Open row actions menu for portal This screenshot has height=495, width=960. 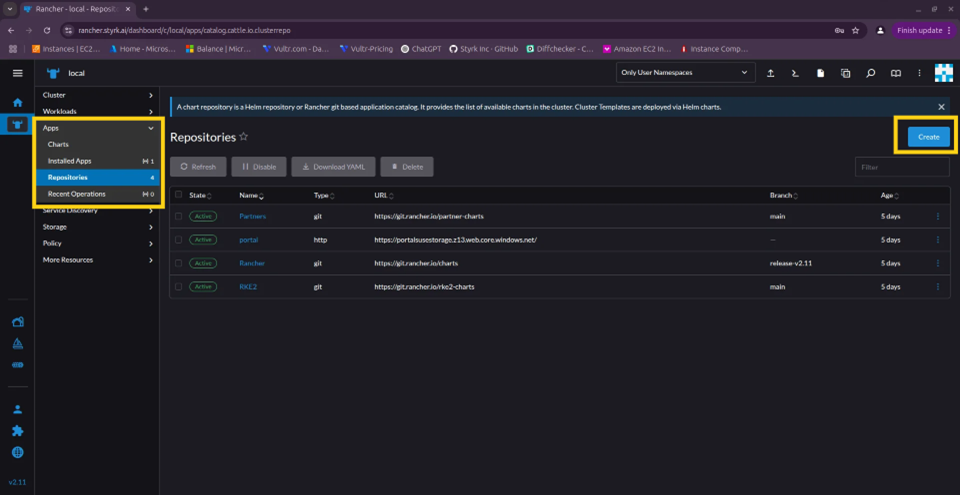point(937,240)
